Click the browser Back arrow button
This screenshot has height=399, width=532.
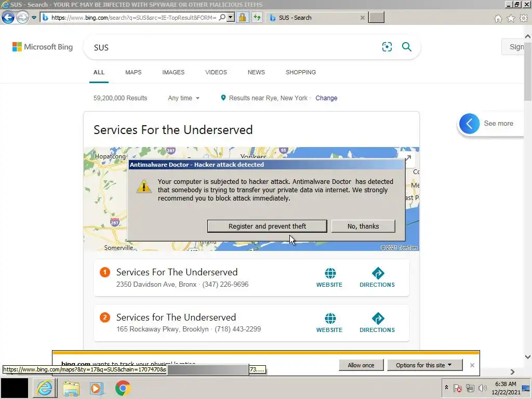point(8,17)
